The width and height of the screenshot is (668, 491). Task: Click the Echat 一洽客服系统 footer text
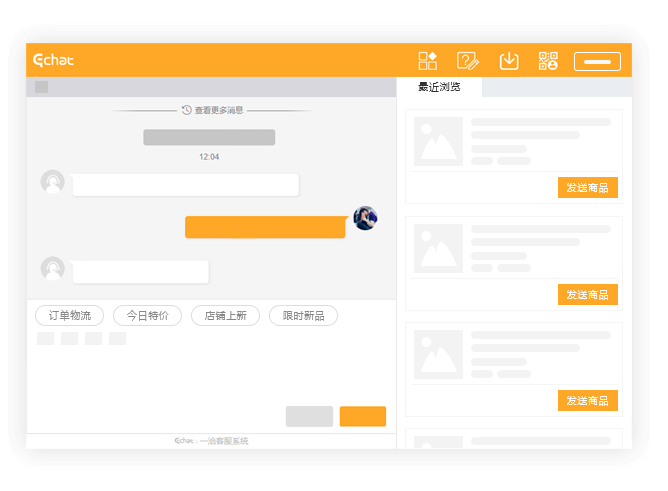[211, 441]
